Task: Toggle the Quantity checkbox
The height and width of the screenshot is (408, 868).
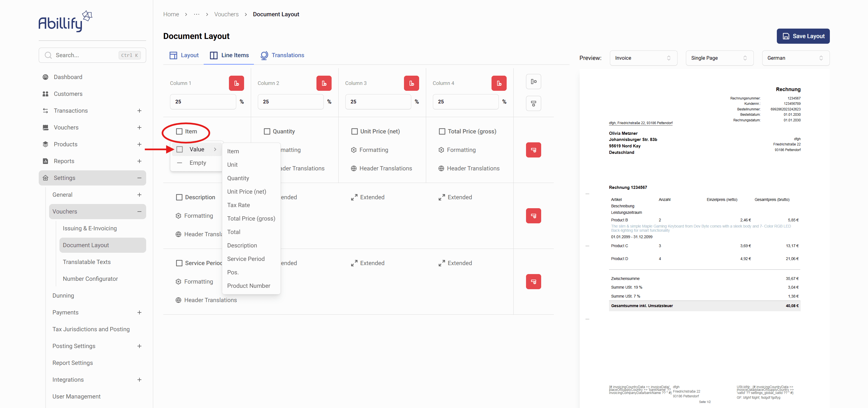Action: click(267, 131)
